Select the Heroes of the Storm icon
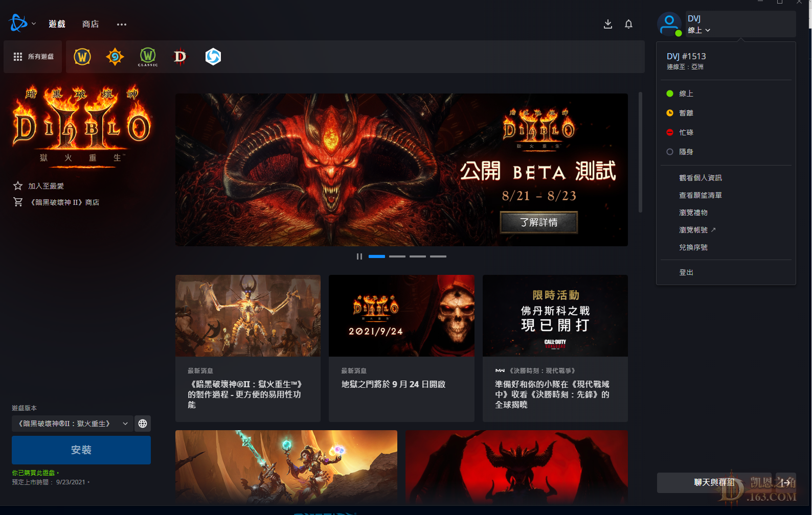 pyautogui.click(x=213, y=57)
